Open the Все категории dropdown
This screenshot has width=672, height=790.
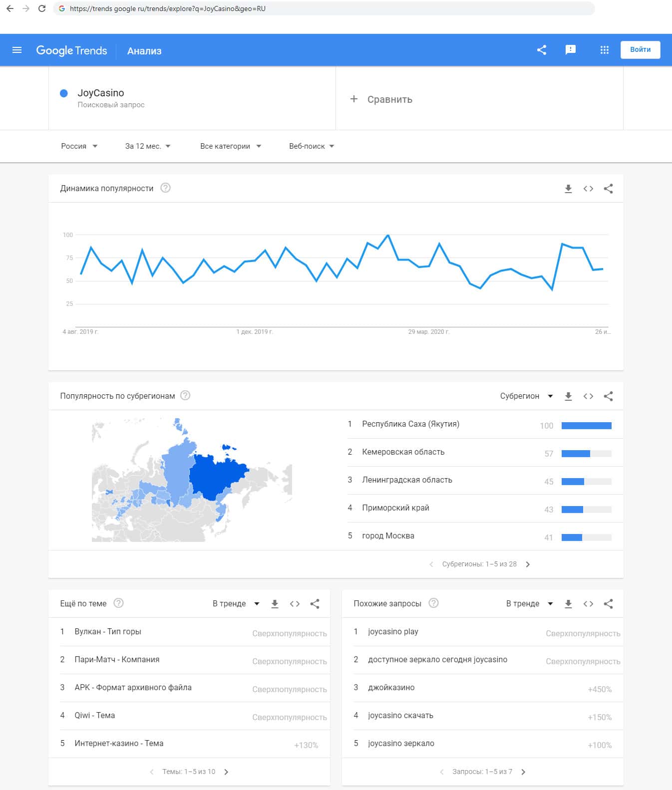(231, 146)
